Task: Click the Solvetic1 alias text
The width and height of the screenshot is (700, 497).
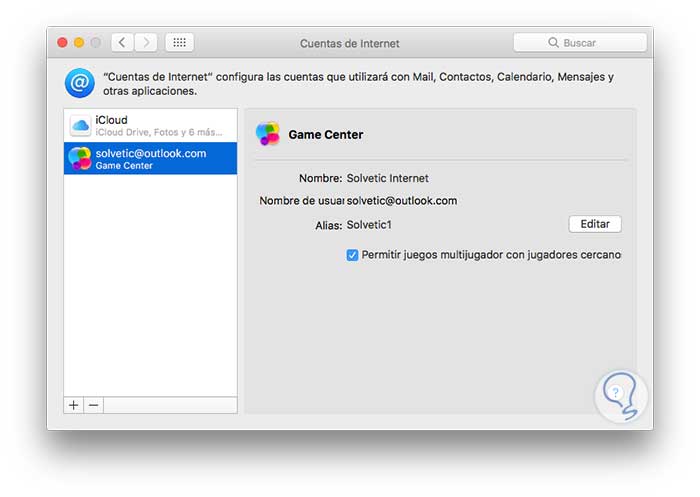Action: coord(369,225)
